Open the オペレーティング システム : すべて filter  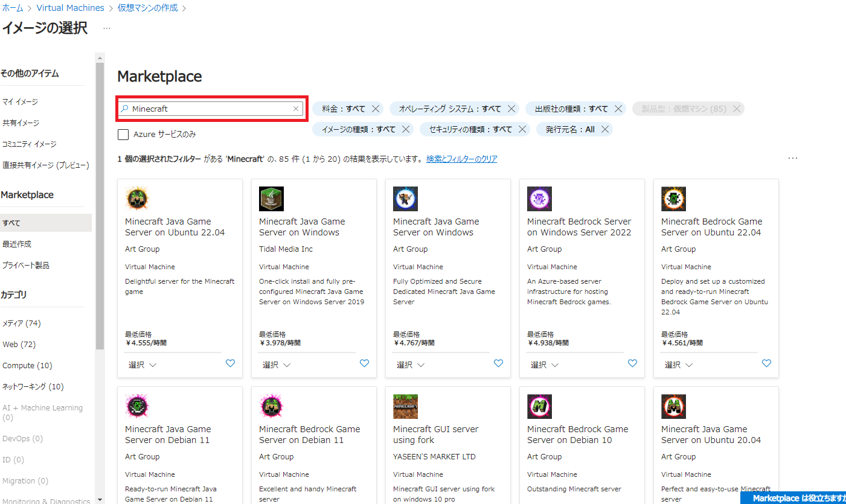pos(450,109)
